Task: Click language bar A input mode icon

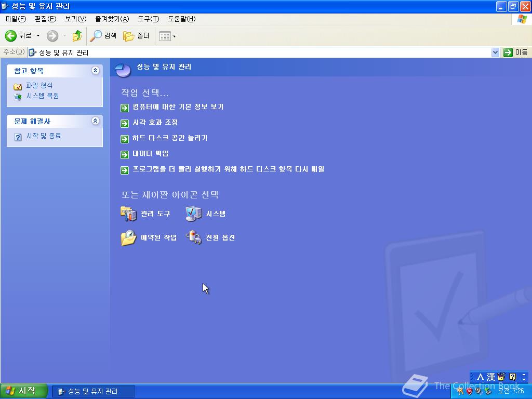Action: click(x=480, y=377)
